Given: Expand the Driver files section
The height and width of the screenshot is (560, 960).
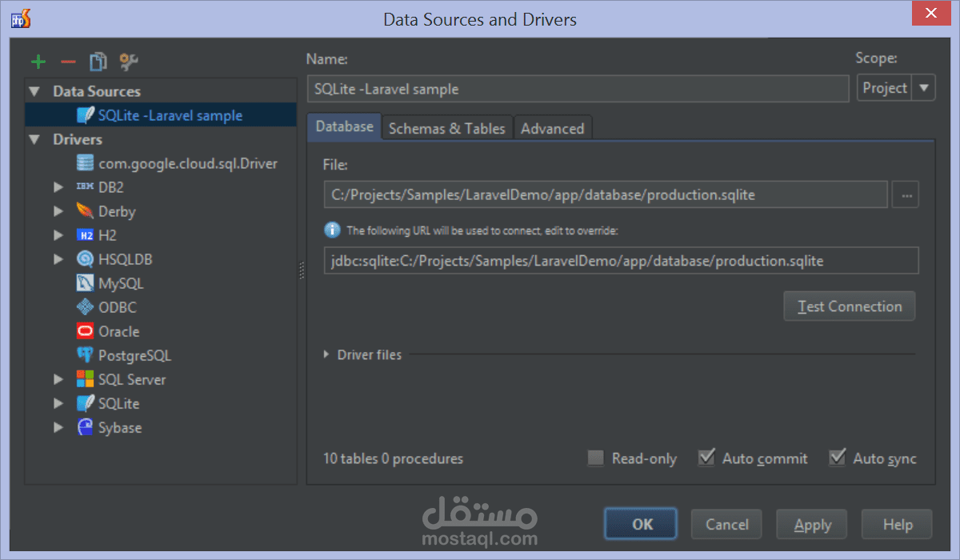Looking at the screenshot, I should (326, 354).
